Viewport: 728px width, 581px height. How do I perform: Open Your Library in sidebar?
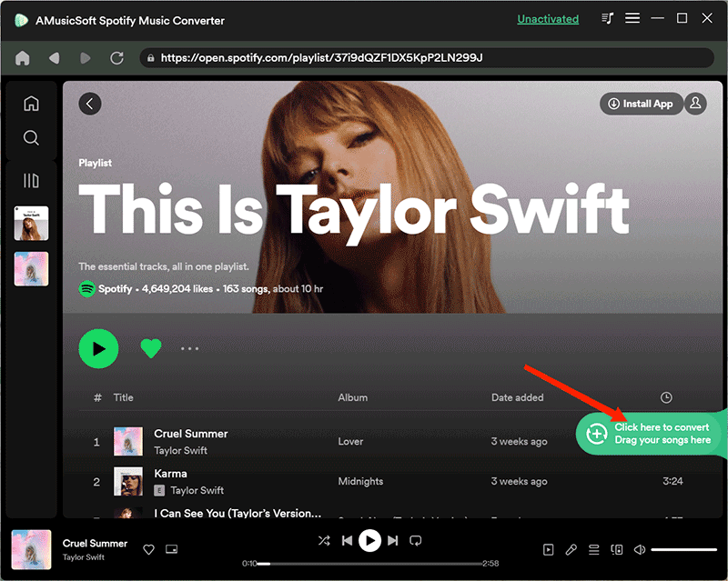pyautogui.click(x=31, y=181)
